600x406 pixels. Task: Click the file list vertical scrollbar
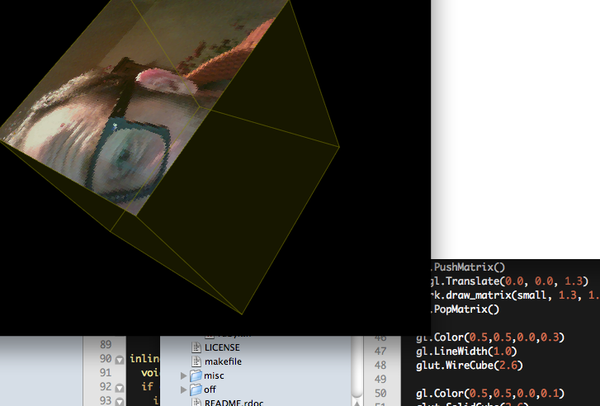coord(357,367)
